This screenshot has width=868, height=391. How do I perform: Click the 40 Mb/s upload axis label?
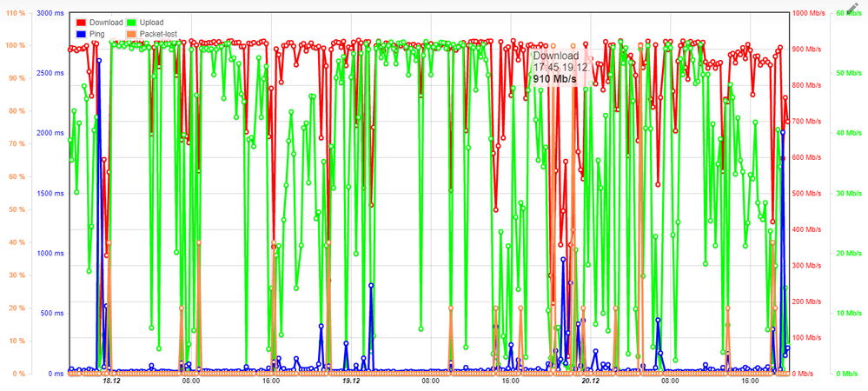pyautogui.click(x=849, y=133)
